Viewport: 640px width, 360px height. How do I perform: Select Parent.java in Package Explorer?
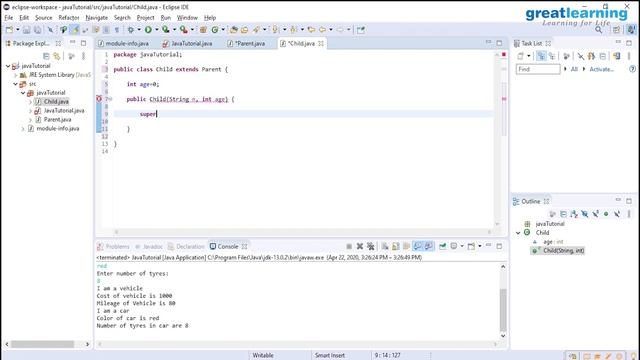click(57, 120)
